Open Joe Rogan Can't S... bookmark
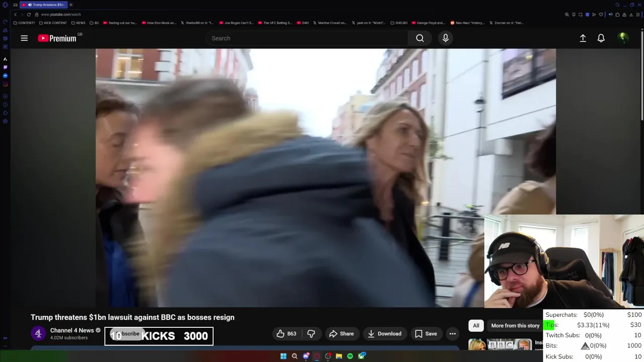Viewport: 644px width, 362px height. [236, 23]
